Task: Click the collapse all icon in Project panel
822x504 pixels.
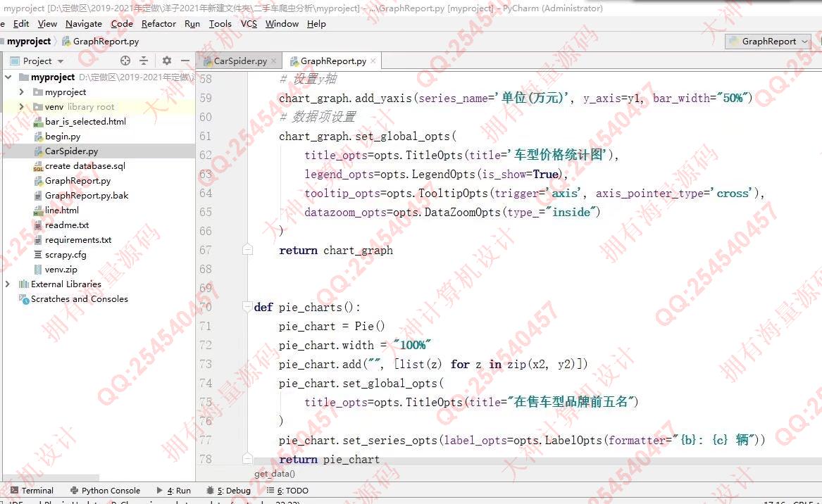Action: pyautogui.click(x=144, y=61)
